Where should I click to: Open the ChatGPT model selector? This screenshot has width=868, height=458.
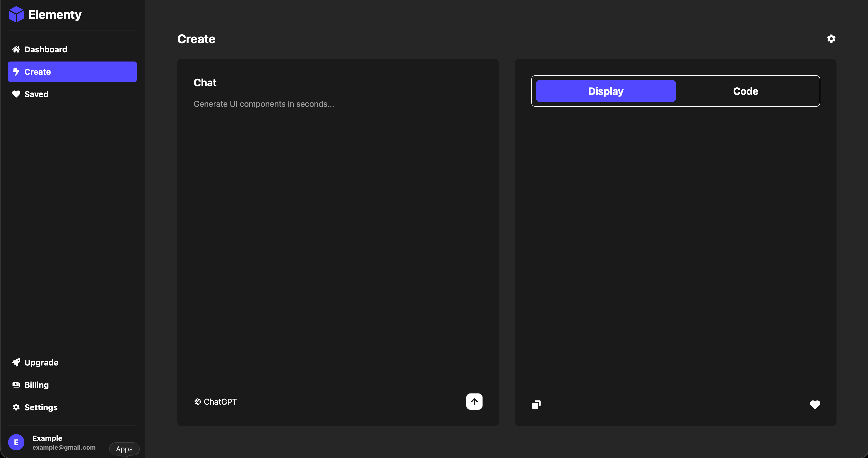(x=216, y=401)
